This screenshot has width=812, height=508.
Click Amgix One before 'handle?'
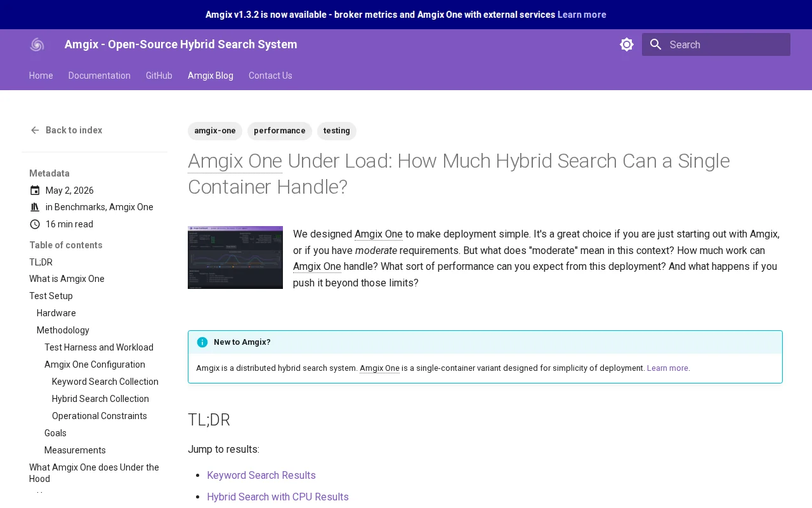point(317,267)
